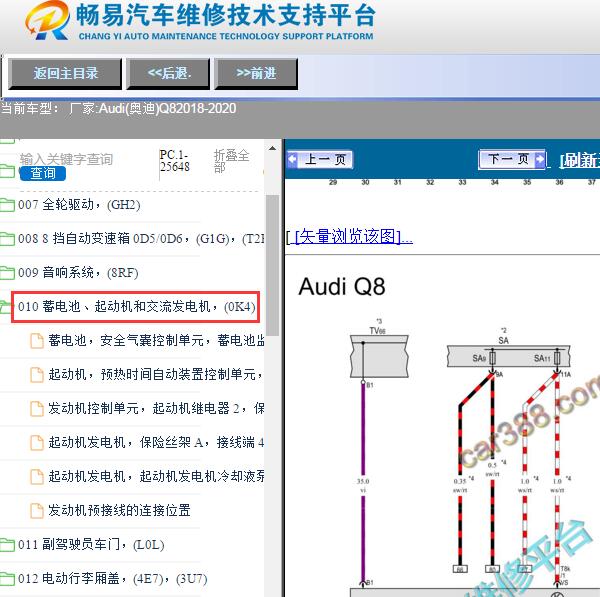600x597 pixels.
Task: Collapse open folder icon of 010 蓄电池
Action: (5, 307)
